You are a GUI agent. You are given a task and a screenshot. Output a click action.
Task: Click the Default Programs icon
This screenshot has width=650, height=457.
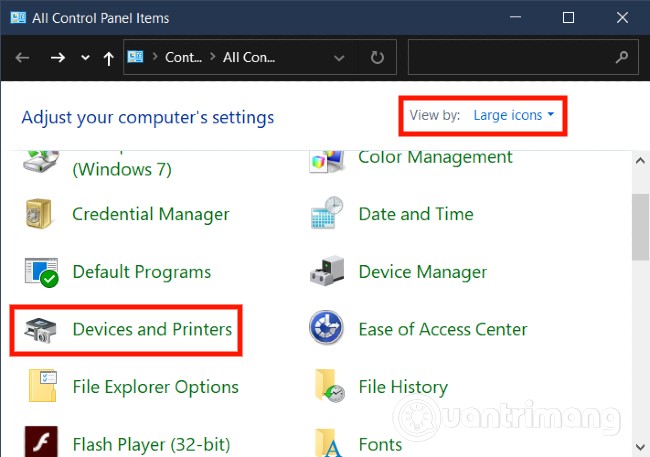click(41, 272)
